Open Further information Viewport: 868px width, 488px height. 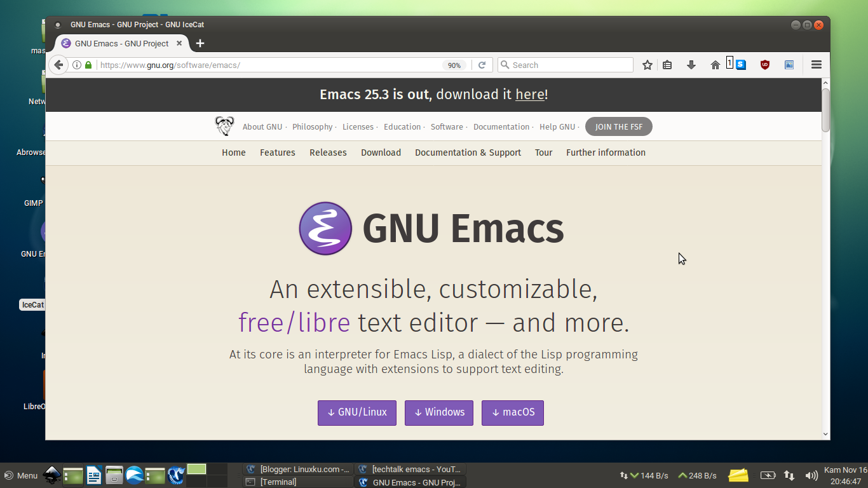tap(606, 152)
